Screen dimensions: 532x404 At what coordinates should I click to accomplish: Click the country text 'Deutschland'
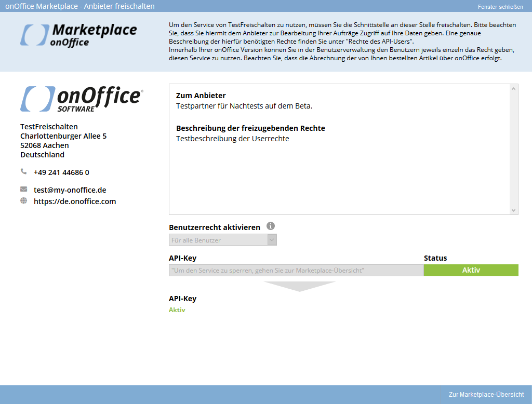[x=43, y=155]
